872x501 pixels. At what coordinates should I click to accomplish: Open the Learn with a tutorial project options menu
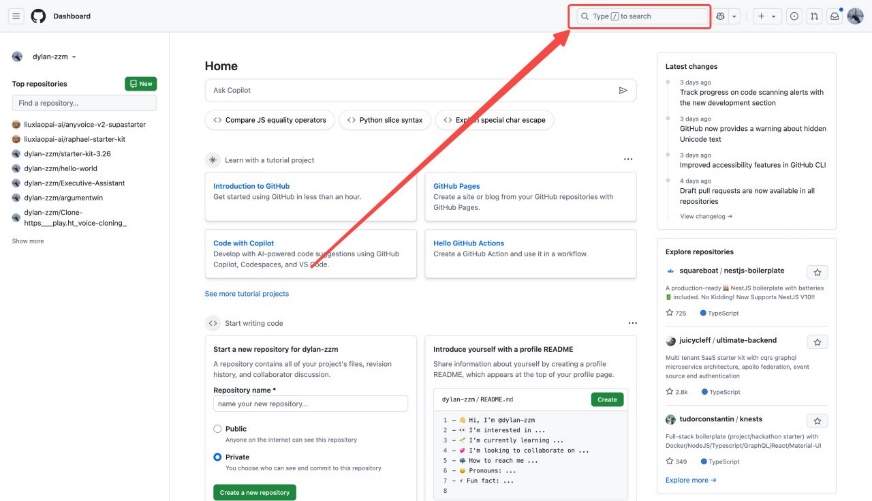[628, 159]
